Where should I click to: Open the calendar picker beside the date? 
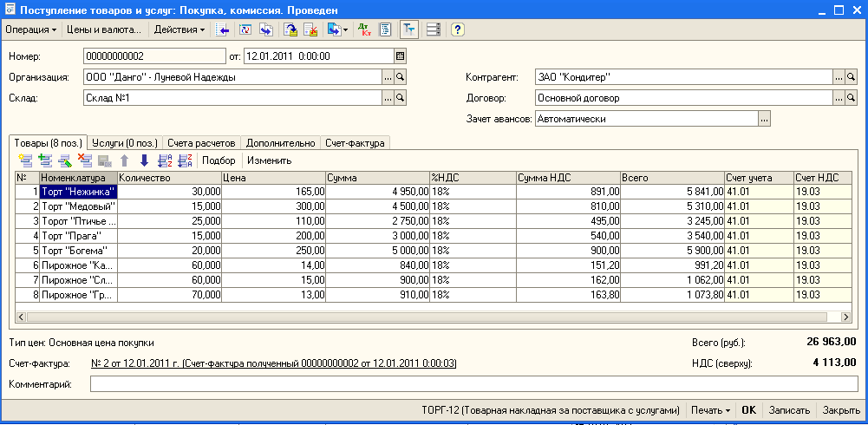click(400, 56)
